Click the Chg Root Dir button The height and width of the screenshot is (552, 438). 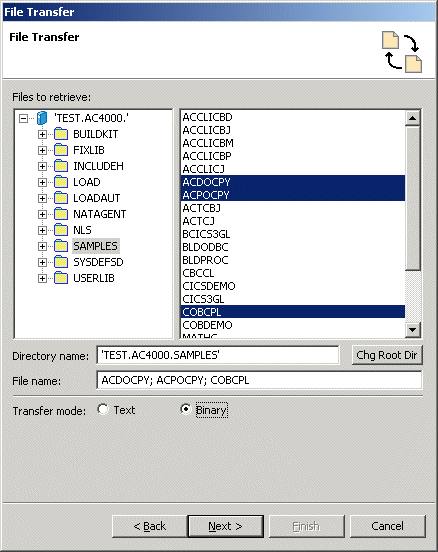click(x=387, y=355)
